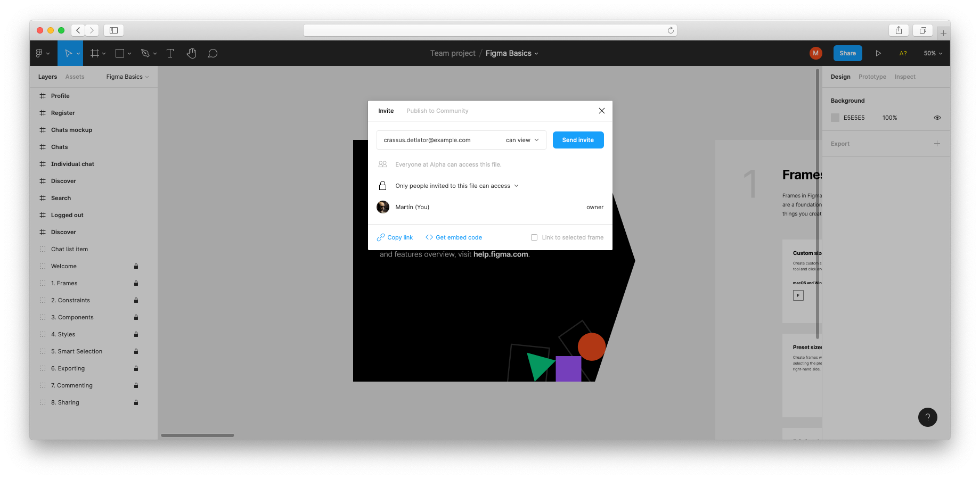The image size is (980, 479).
Task: Click the E5E5E5 background color swatch
Action: click(835, 118)
